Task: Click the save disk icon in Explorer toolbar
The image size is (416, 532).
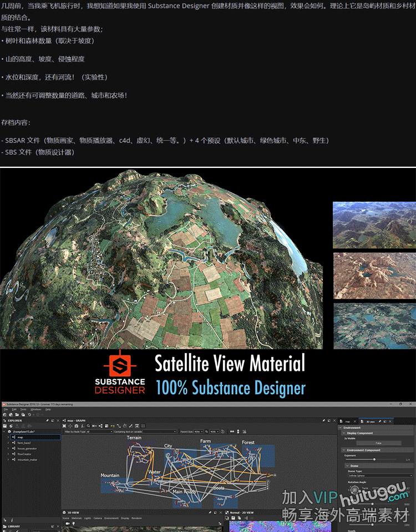Action: click(5, 426)
